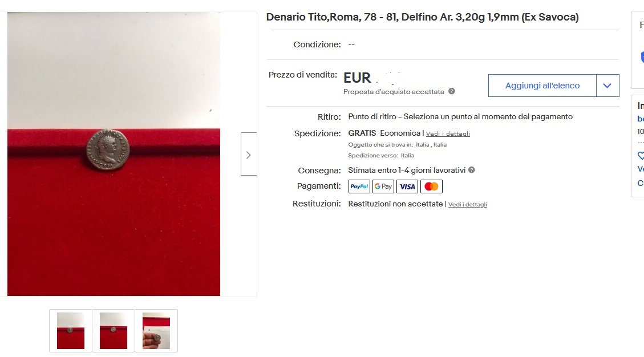The height and width of the screenshot is (357, 644).
Task: Click the help icon next to delivery estimate
Action: click(x=472, y=170)
